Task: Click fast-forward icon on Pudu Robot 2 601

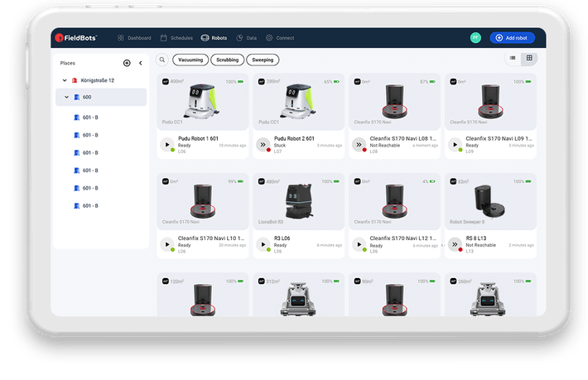Action: pos(263,144)
